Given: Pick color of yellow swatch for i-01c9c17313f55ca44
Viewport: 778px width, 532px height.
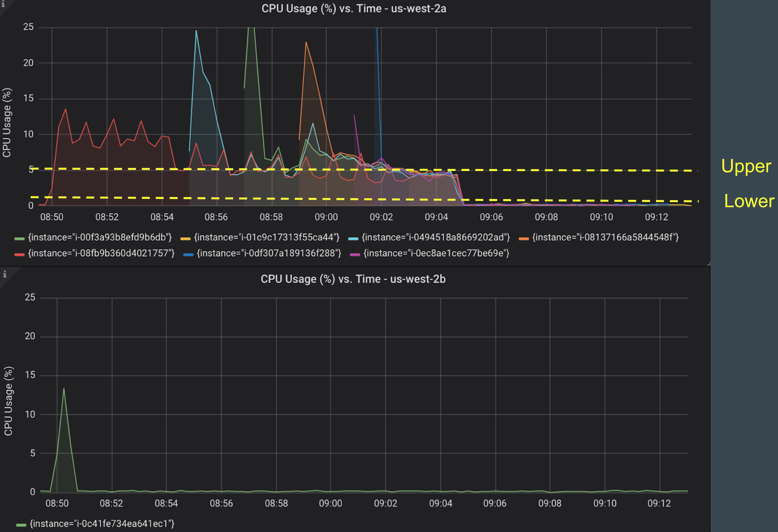Looking at the screenshot, I should click(185, 239).
